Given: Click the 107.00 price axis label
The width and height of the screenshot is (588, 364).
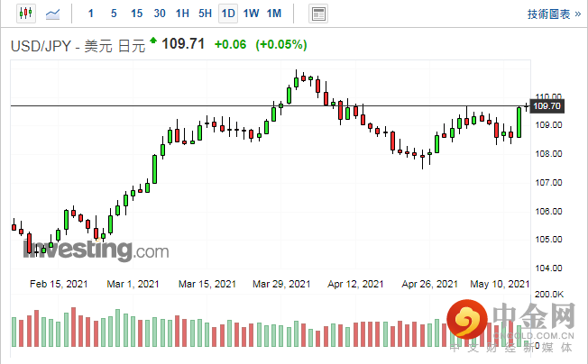Looking at the screenshot, I should [x=548, y=183].
